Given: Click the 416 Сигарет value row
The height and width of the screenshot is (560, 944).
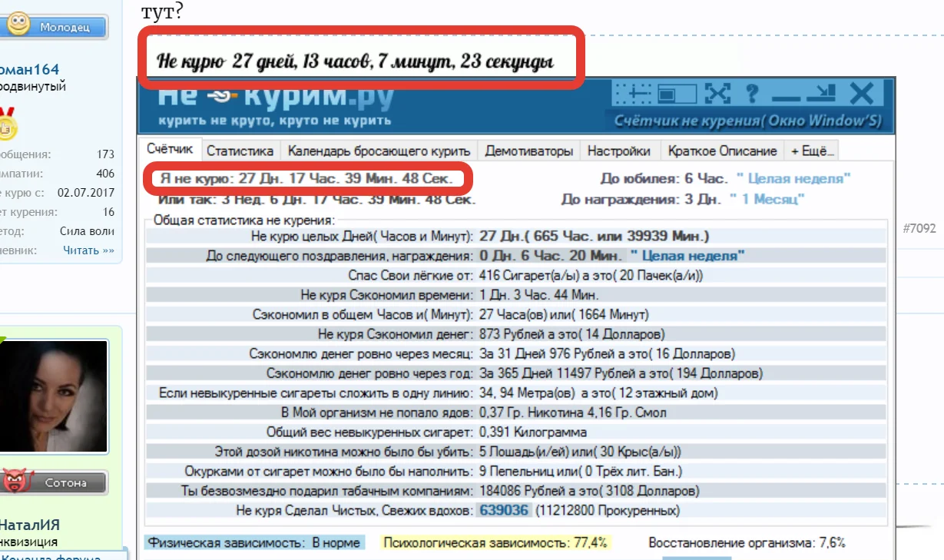Looking at the screenshot, I should click(x=591, y=275).
